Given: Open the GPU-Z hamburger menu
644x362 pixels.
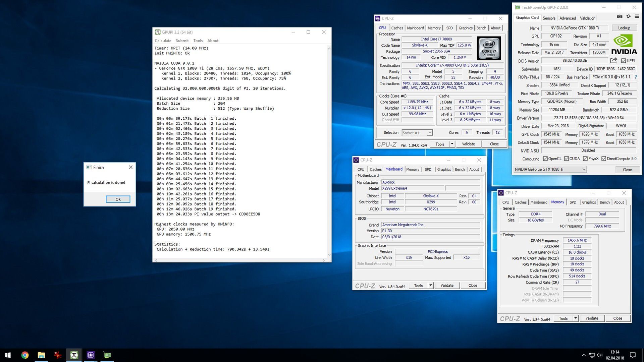Looking at the screenshot, I should click(x=637, y=16).
